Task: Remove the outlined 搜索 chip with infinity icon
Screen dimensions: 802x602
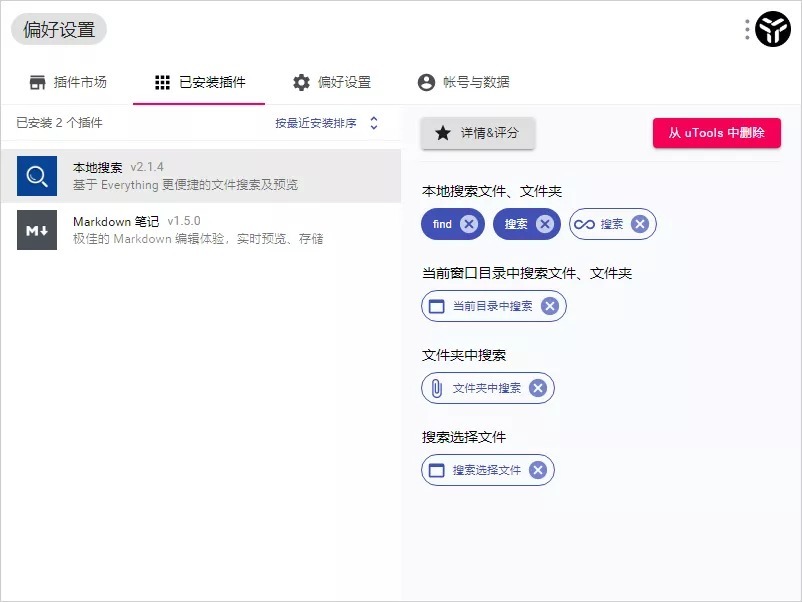Action: coord(639,224)
